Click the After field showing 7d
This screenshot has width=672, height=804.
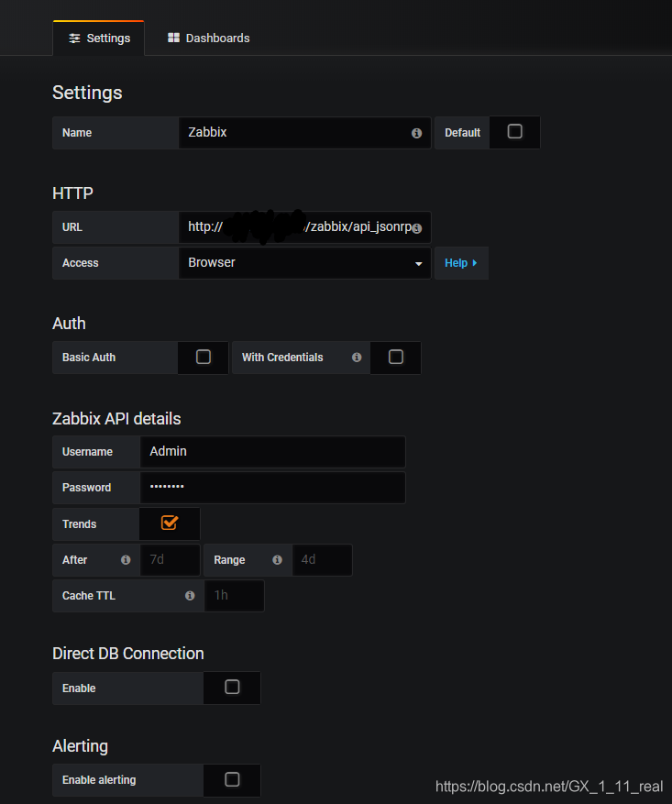click(171, 560)
